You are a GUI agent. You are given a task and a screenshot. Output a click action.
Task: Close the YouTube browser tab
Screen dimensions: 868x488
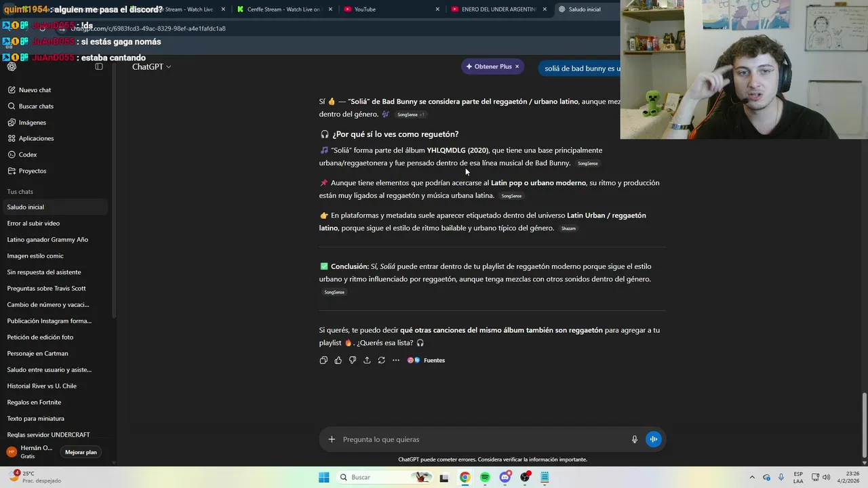[437, 9]
